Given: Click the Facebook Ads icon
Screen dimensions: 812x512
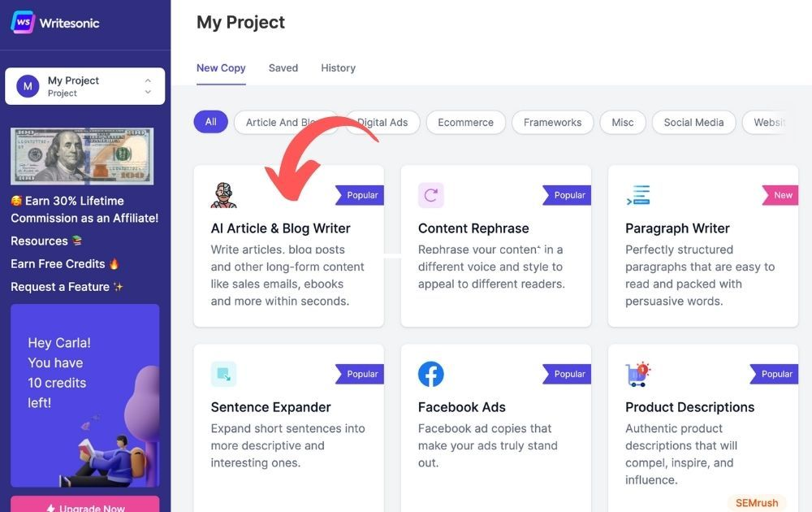Looking at the screenshot, I should (430, 374).
